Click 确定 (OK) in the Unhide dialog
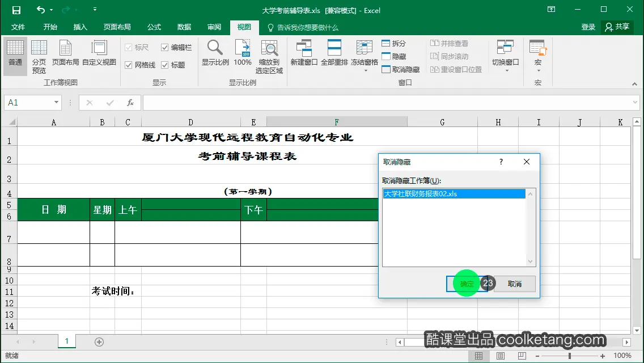Viewport: 644px width, 363px height. pos(467,284)
